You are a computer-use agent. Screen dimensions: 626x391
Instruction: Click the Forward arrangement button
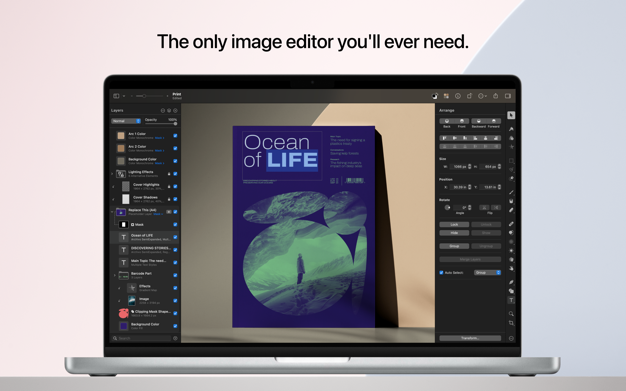(x=493, y=121)
